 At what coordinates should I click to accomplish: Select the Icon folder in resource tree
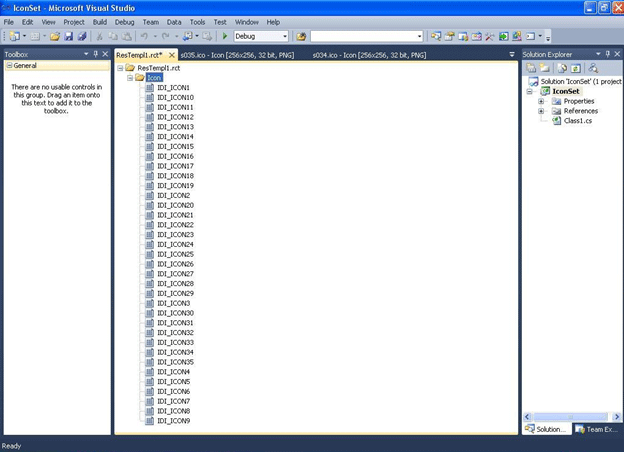pos(154,78)
